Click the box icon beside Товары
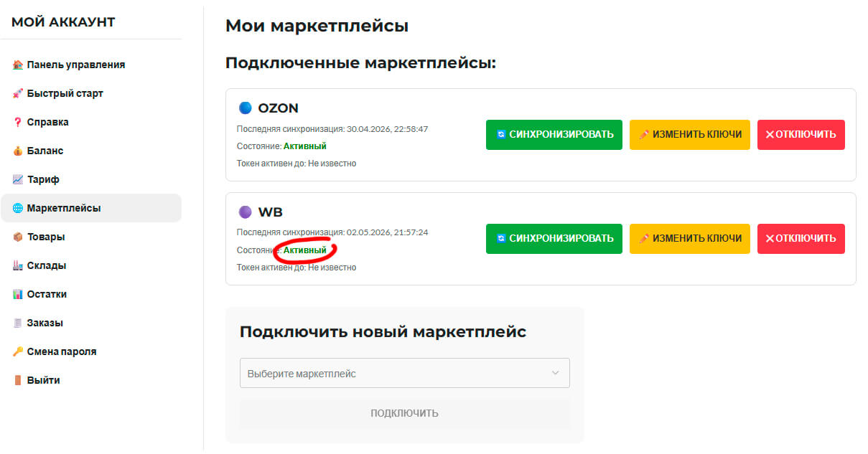The height and width of the screenshot is (454, 868). point(18,237)
